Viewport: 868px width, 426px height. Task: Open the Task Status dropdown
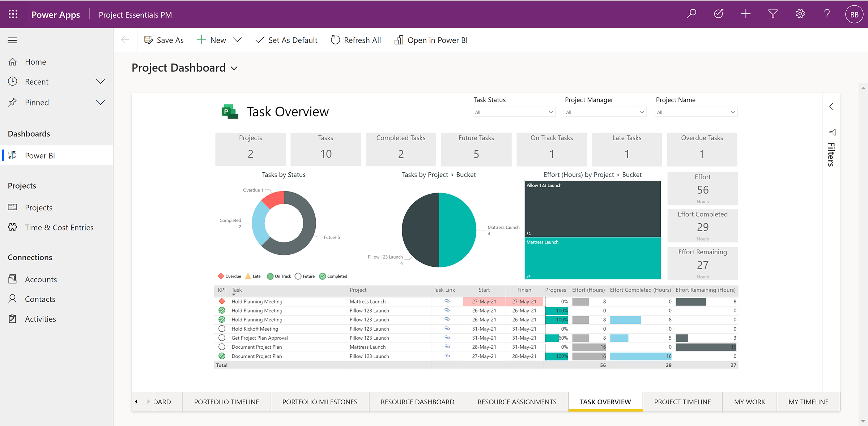click(x=514, y=112)
